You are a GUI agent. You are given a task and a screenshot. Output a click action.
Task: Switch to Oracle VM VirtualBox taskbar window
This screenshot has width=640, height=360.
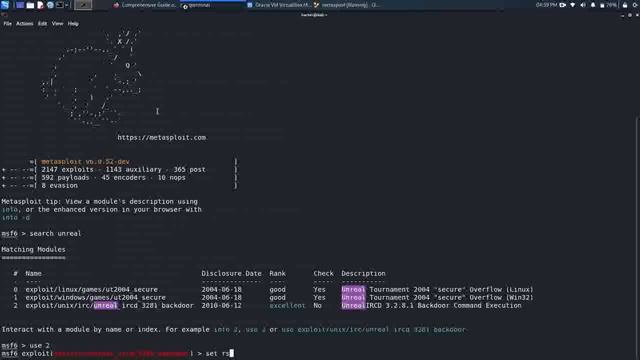click(x=279, y=5)
